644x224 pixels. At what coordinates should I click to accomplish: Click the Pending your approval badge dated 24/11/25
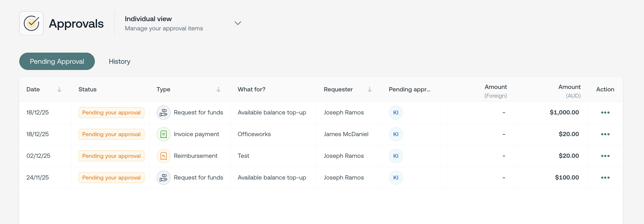pos(111,178)
